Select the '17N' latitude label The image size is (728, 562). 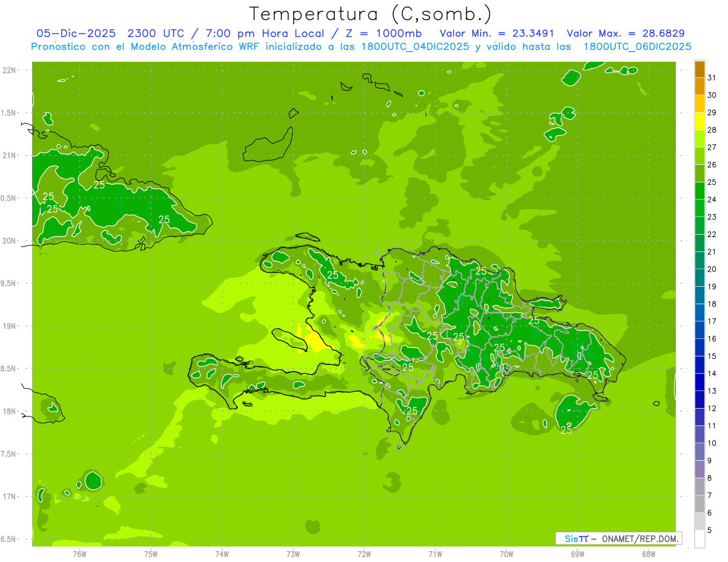pos(10,497)
